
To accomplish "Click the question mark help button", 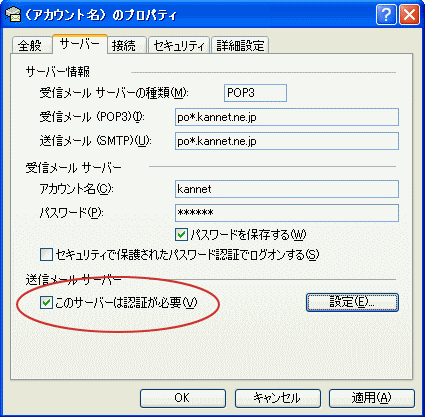I will point(386,15).
